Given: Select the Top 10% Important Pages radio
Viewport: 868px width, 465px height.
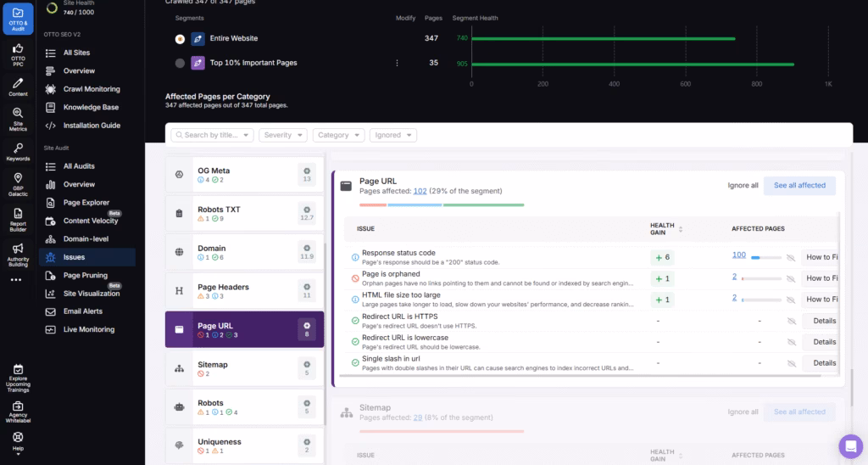Looking at the screenshot, I should [180, 63].
